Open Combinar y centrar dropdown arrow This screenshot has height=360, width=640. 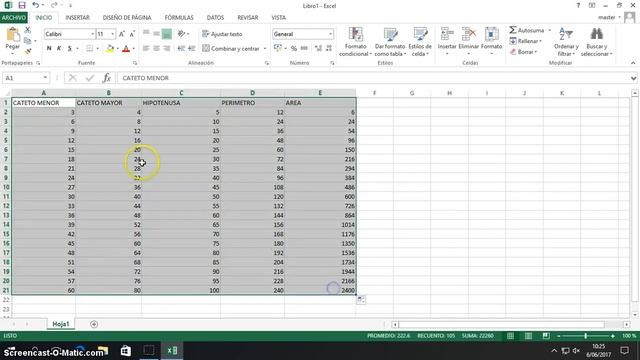pyautogui.click(x=265, y=48)
